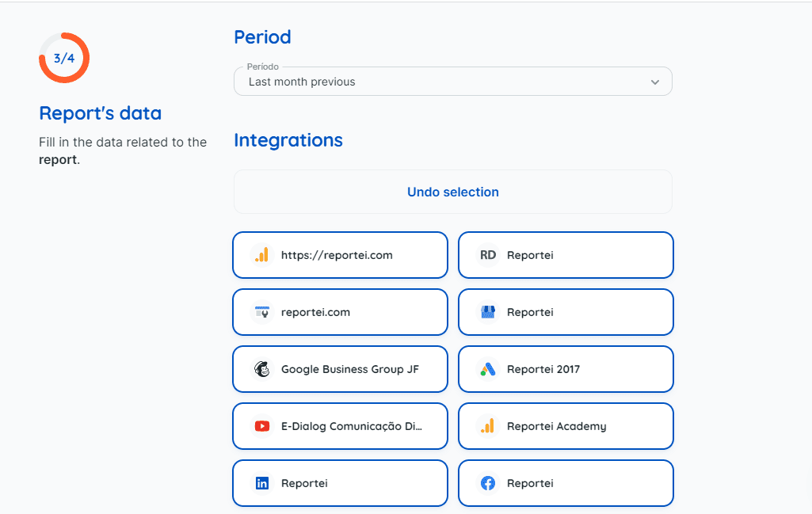The height and width of the screenshot is (514, 812).
Task: Click the Facebook icon beside Reportei
Action: pos(488,483)
